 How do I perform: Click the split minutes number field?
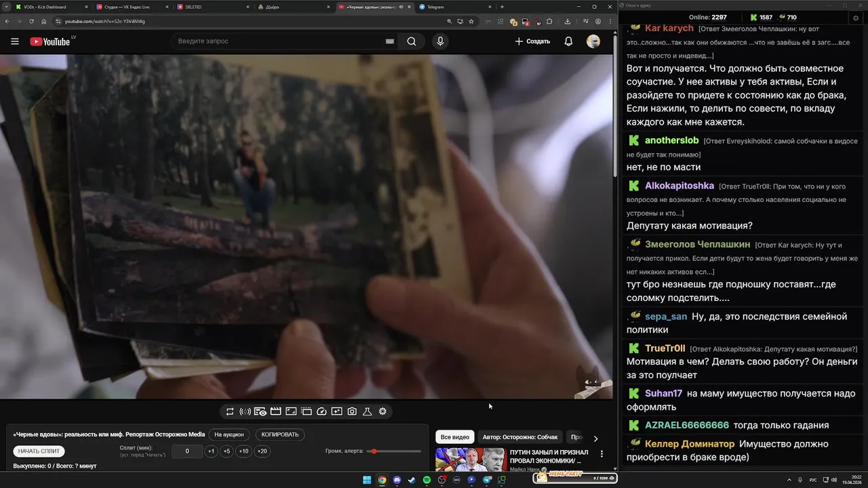tap(187, 451)
